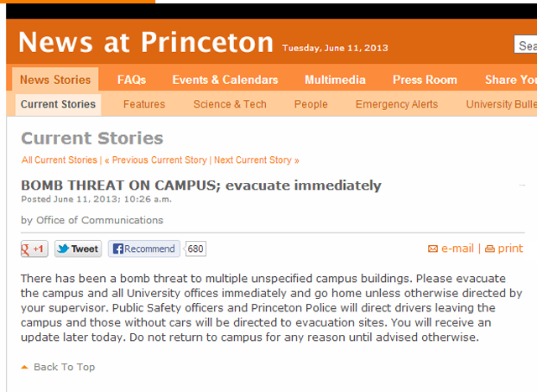Open the Press Room section
Image resolution: width=537 pixels, height=392 pixels.
point(425,80)
